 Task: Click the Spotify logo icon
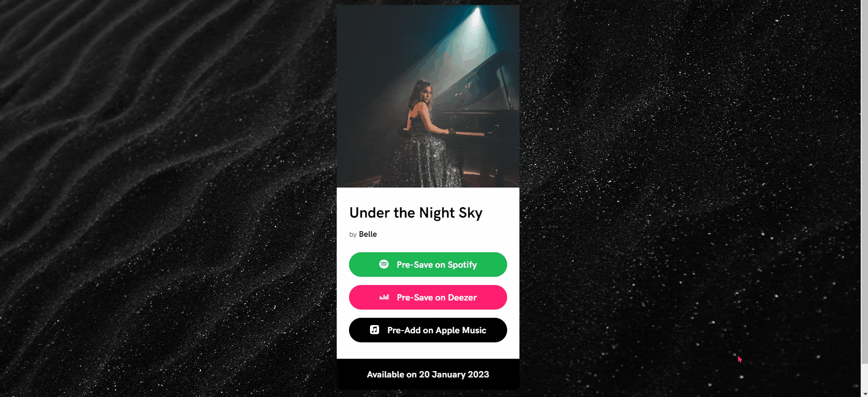(x=384, y=264)
